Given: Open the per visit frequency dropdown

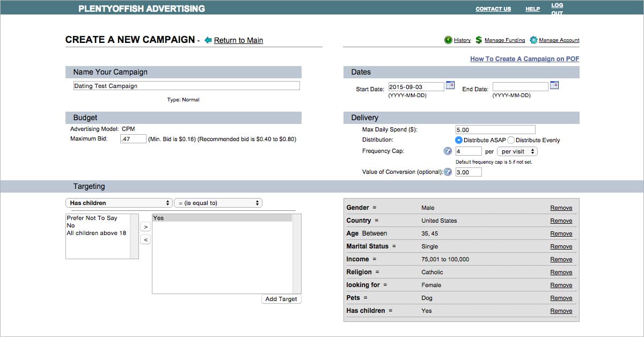Looking at the screenshot, I should (517, 151).
